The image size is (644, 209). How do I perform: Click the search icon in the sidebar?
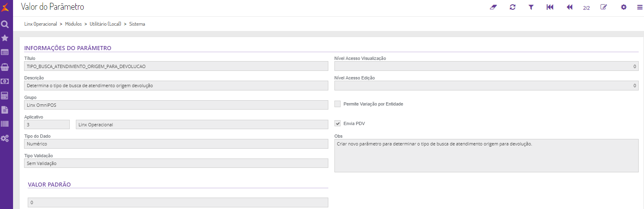click(x=5, y=24)
